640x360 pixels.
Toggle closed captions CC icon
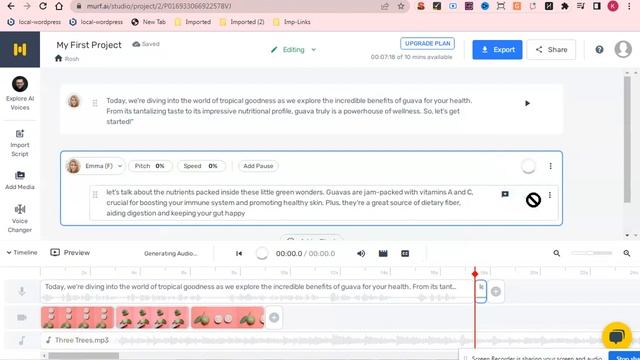[x=405, y=253]
